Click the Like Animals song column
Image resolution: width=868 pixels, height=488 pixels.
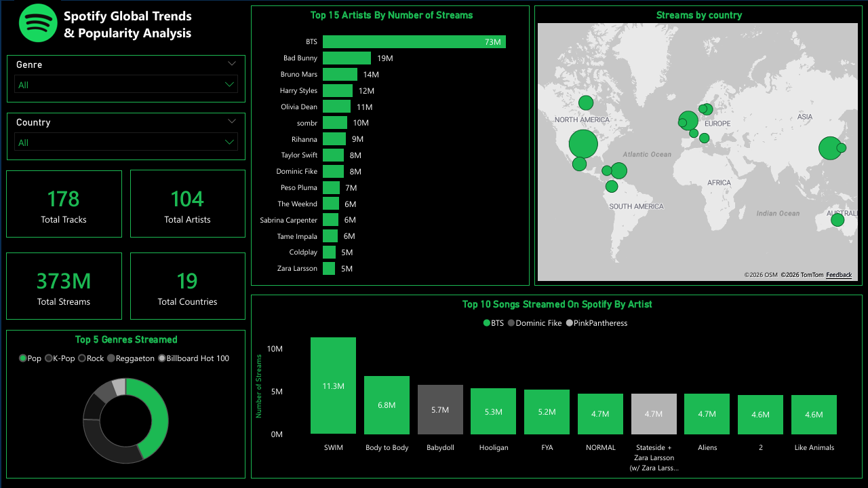tap(814, 415)
